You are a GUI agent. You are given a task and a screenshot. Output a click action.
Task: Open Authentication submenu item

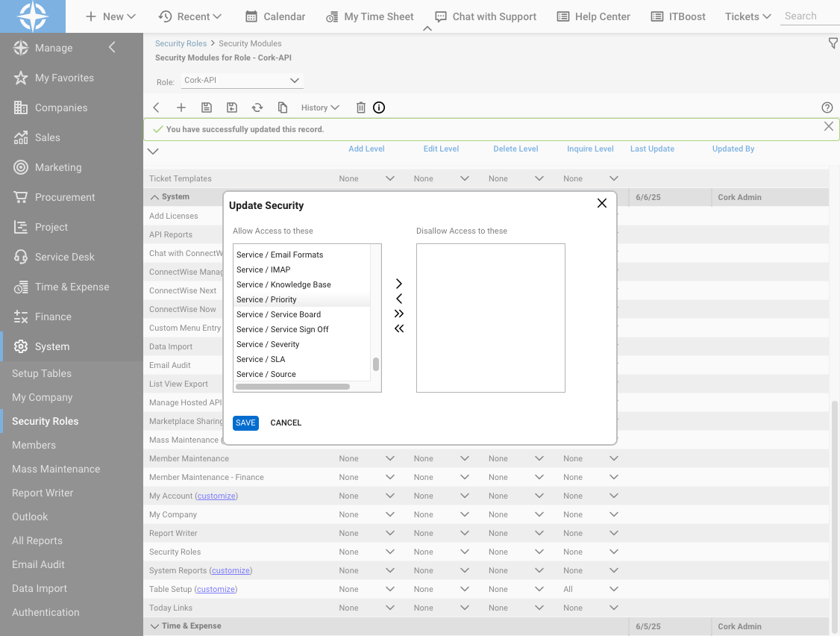pyautogui.click(x=46, y=612)
